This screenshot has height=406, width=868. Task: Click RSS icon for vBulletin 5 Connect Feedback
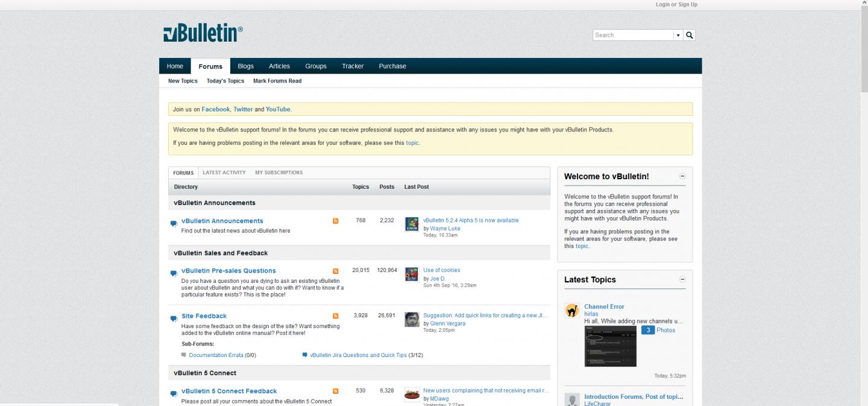pyautogui.click(x=336, y=391)
